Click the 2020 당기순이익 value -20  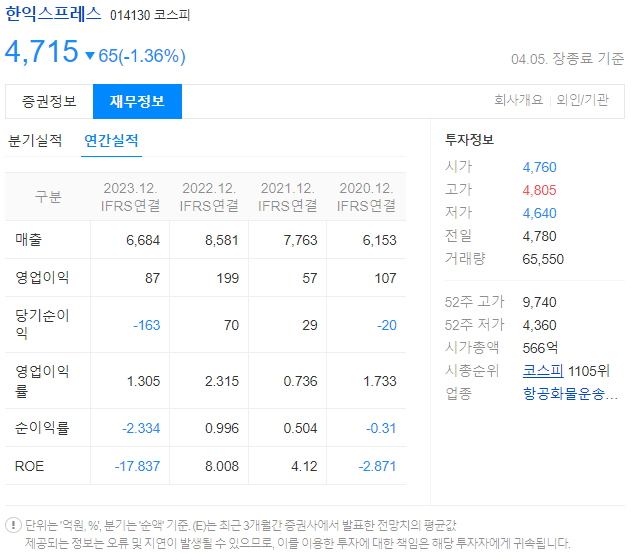click(387, 325)
